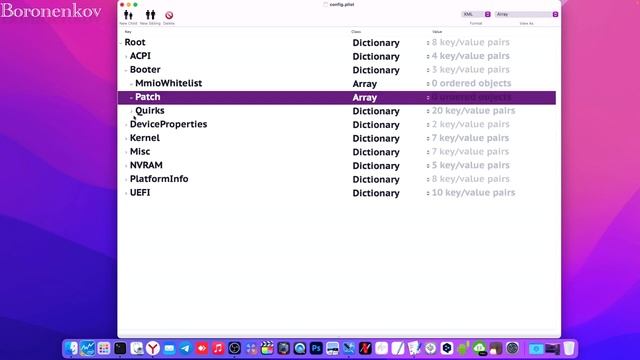Select the ACPI key
The width and height of the screenshot is (640, 360).
pyautogui.click(x=140, y=56)
